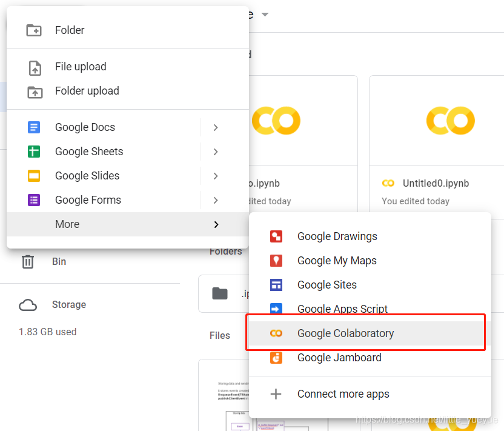Select Google Jamboard in the submenu
Viewport: 504px width, 431px height.
(x=370, y=358)
